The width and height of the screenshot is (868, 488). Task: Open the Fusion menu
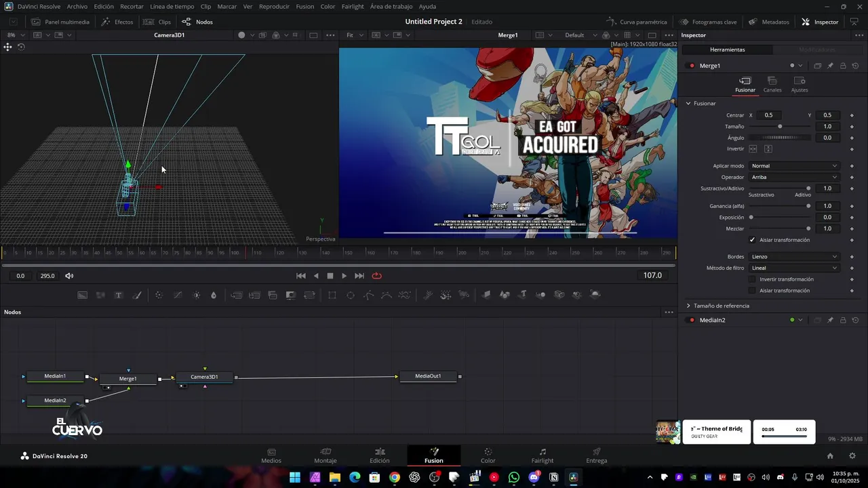point(305,6)
